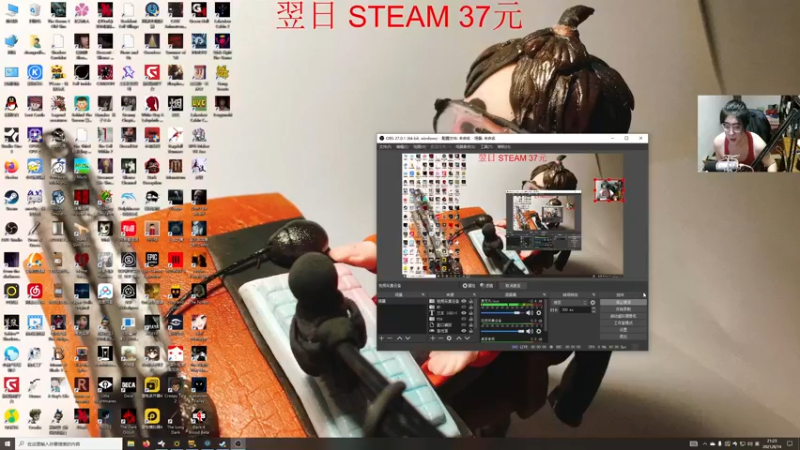Hide video capture device source via eye icon
The image size is (800, 450).
pos(463,301)
